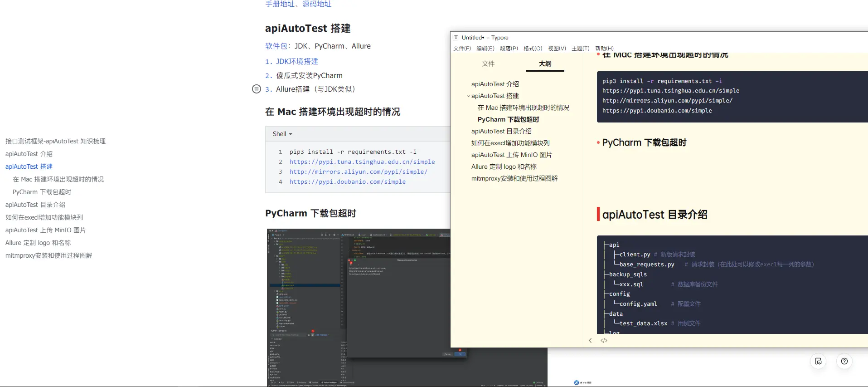Open Typora 段落(P) menu
The width and height of the screenshot is (868, 387).
[x=509, y=49]
